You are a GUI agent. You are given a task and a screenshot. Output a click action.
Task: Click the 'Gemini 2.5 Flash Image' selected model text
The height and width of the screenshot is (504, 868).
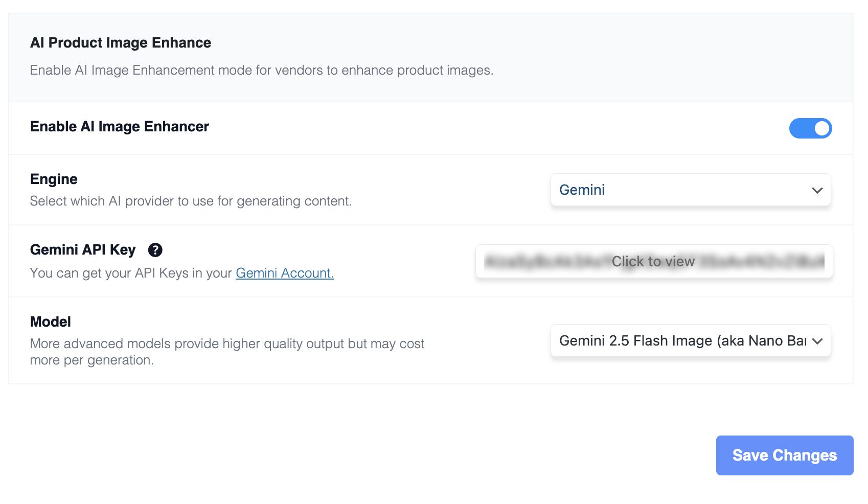point(682,341)
